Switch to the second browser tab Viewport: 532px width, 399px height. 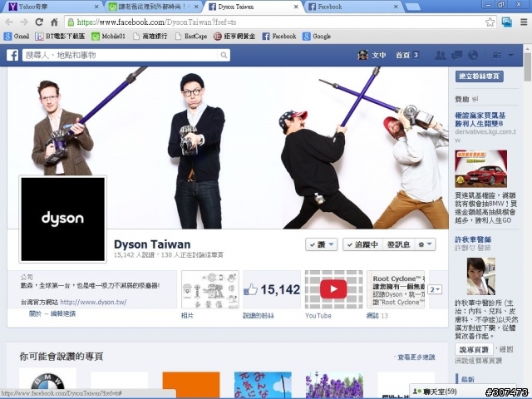coord(153,7)
